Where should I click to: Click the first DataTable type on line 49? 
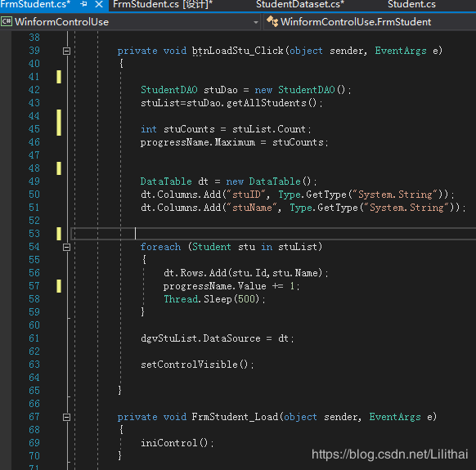click(166, 181)
